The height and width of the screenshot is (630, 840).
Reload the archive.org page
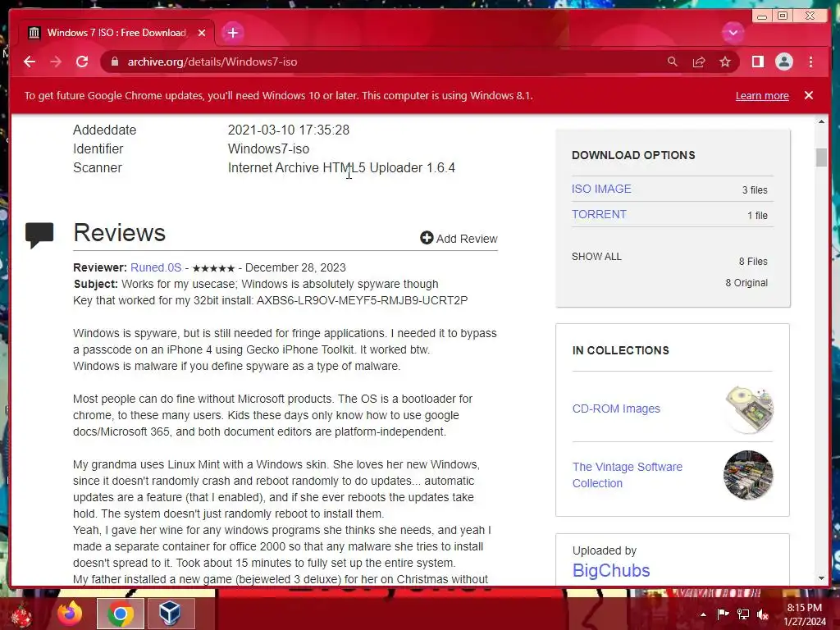point(82,62)
